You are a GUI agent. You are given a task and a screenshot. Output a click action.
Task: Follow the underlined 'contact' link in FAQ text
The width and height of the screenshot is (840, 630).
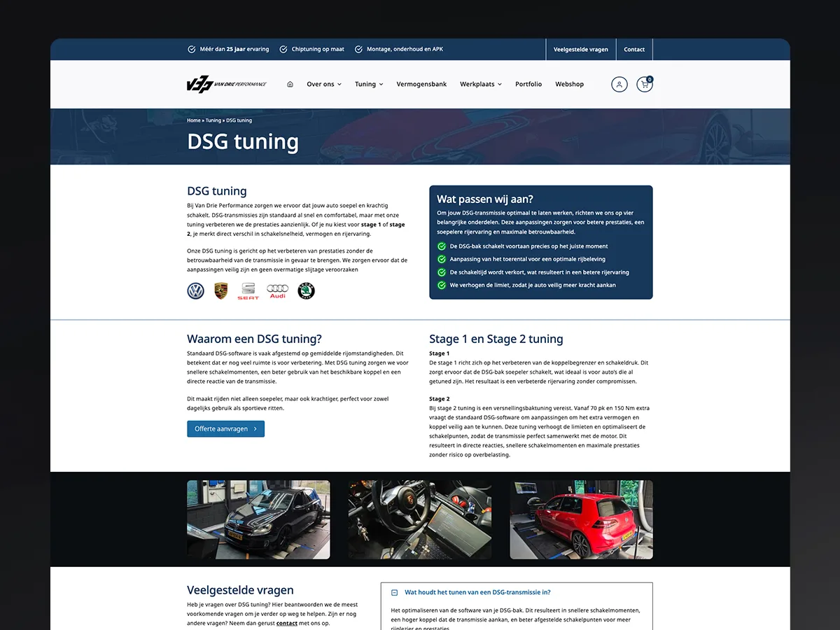(287, 623)
